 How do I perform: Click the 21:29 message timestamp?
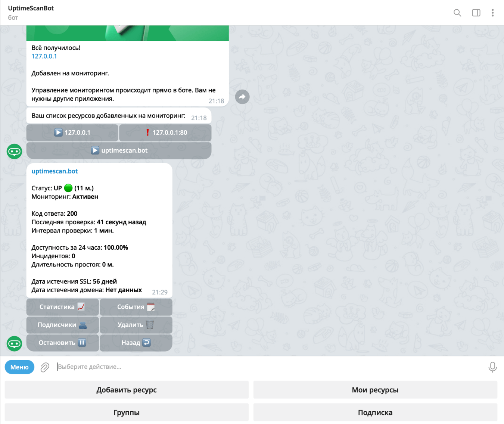(x=160, y=292)
